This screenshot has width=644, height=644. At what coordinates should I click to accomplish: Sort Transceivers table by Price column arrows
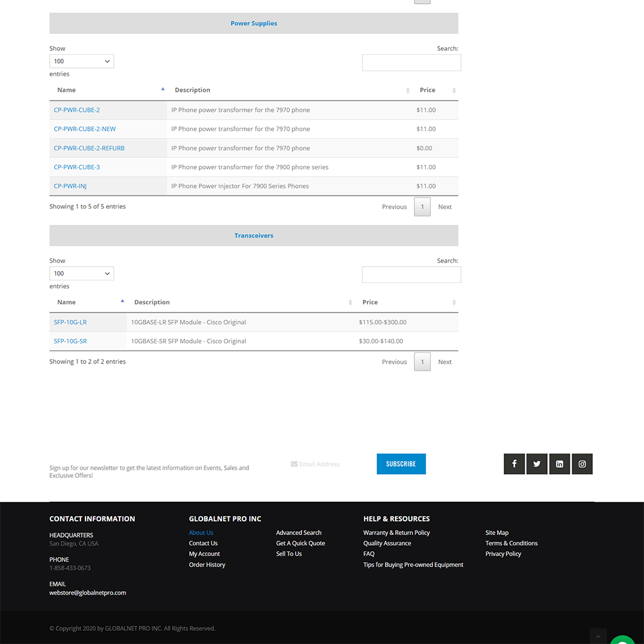[453, 302]
